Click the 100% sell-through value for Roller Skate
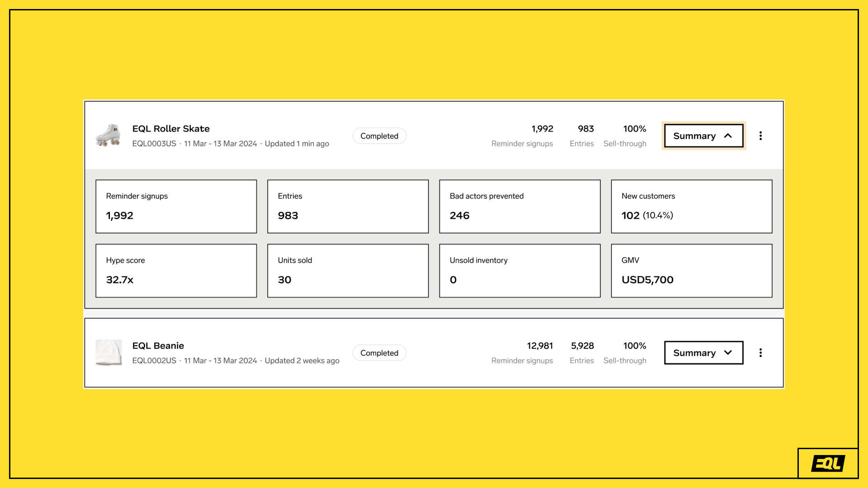 click(x=635, y=129)
